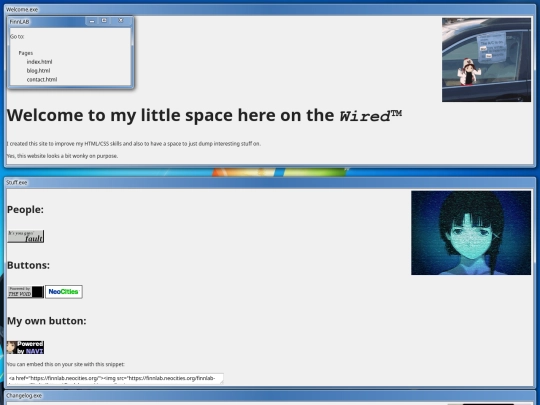Open the blog.html page link
This screenshot has height=405, width=540.
[x=38, y=71]
